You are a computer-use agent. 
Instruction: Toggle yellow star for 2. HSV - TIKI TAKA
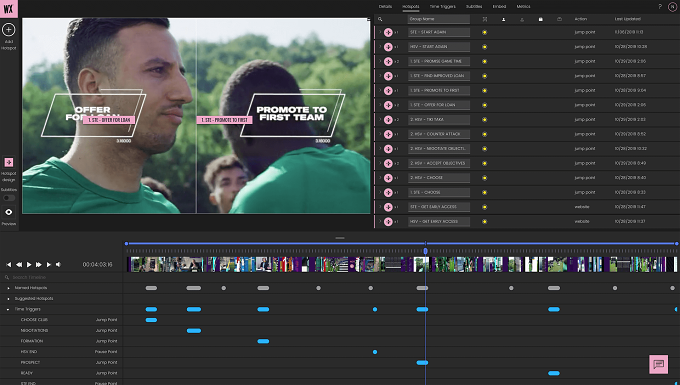484,120
